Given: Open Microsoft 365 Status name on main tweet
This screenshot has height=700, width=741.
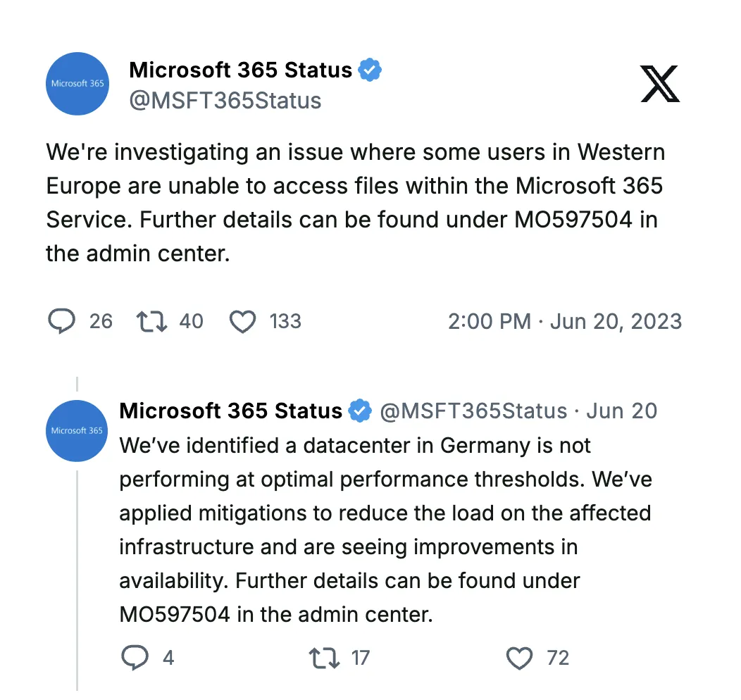Looking at the screenshot, I should pos(240,70).
